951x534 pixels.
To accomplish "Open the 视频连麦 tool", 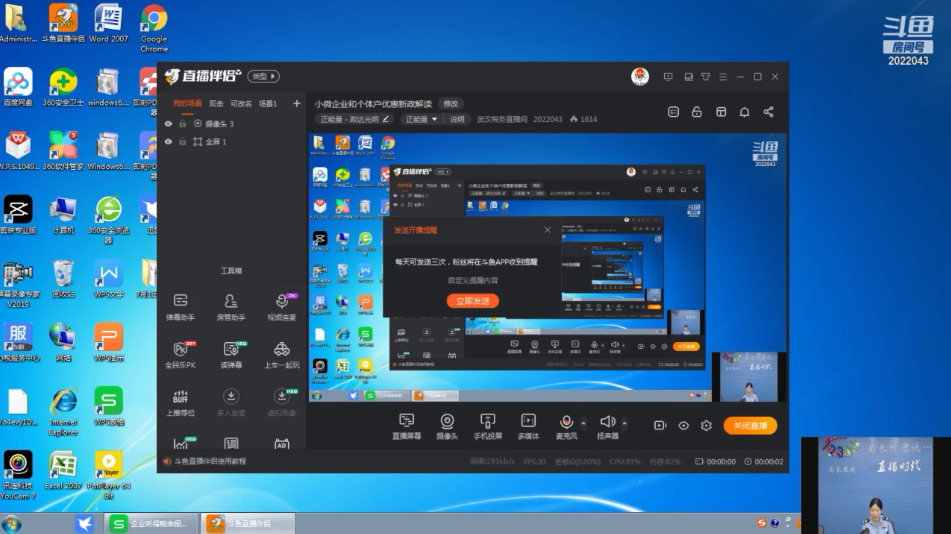I will 281,306.
